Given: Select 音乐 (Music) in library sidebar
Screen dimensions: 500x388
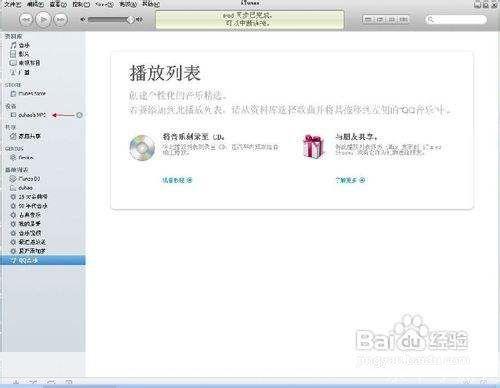Looking at the screenshot, I should click(x=20, y=45).
